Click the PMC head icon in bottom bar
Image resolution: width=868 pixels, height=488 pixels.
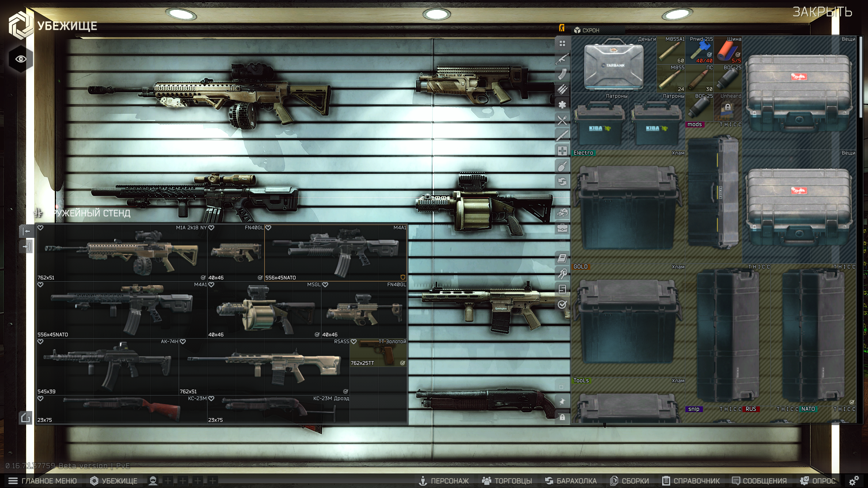coord(153,481)
